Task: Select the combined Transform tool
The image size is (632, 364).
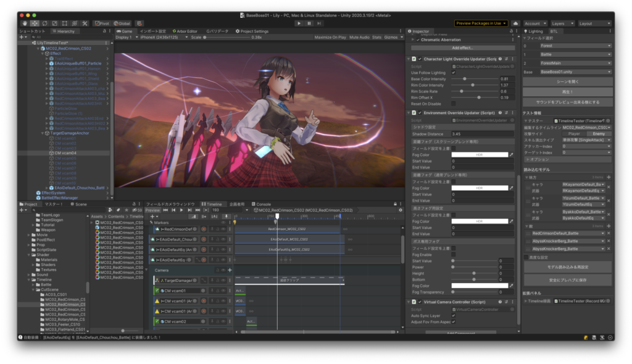Action: (75, 23)
